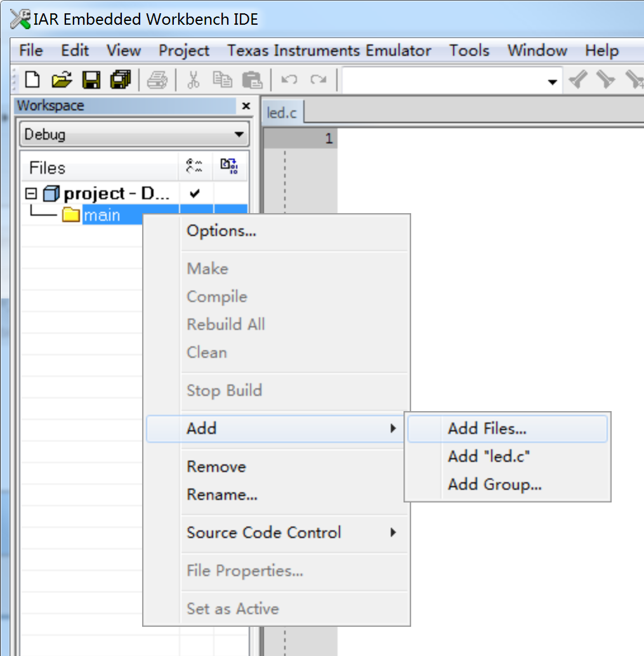
Task: Switch to the led.c editor tab
Action: [x=282, y=112]
